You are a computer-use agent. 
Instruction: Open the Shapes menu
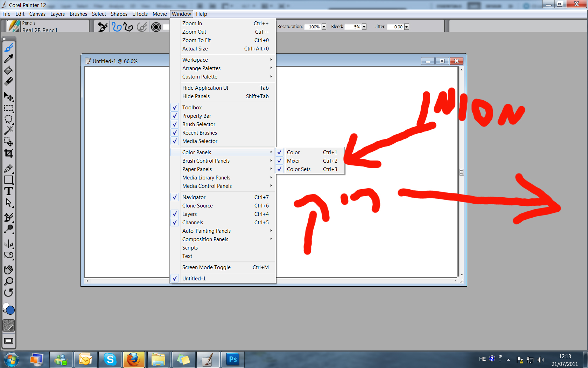tap(119, 14)
